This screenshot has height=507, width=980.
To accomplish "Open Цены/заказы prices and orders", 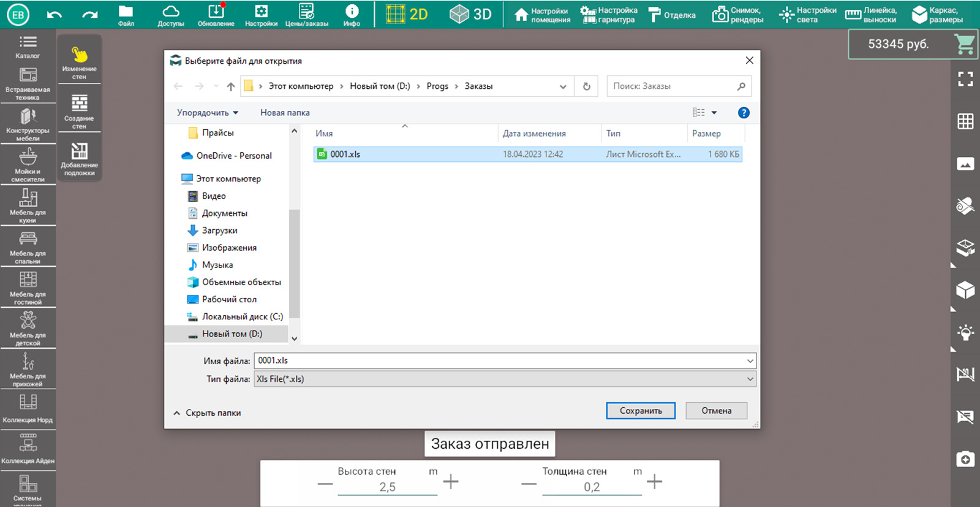I will [x=306, y=15].
